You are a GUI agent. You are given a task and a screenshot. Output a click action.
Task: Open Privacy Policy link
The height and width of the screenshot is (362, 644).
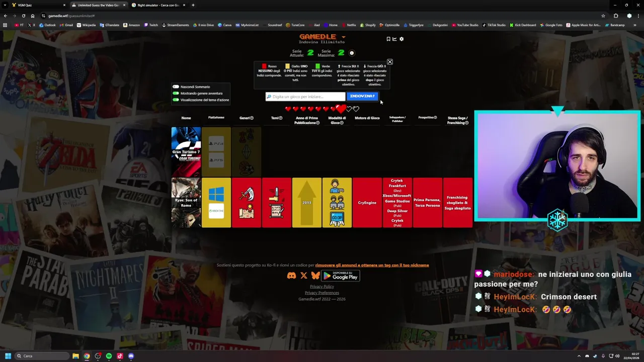coord(322,287)
